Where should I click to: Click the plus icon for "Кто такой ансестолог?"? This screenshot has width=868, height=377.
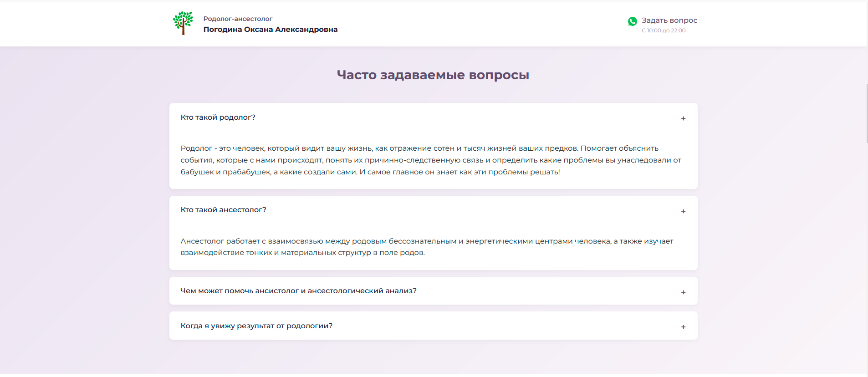click(x=683, y=211)
